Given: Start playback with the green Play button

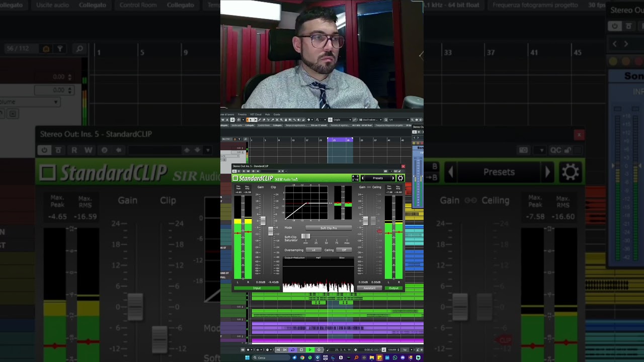Looking at the screenshot, I should pos(310,350).
